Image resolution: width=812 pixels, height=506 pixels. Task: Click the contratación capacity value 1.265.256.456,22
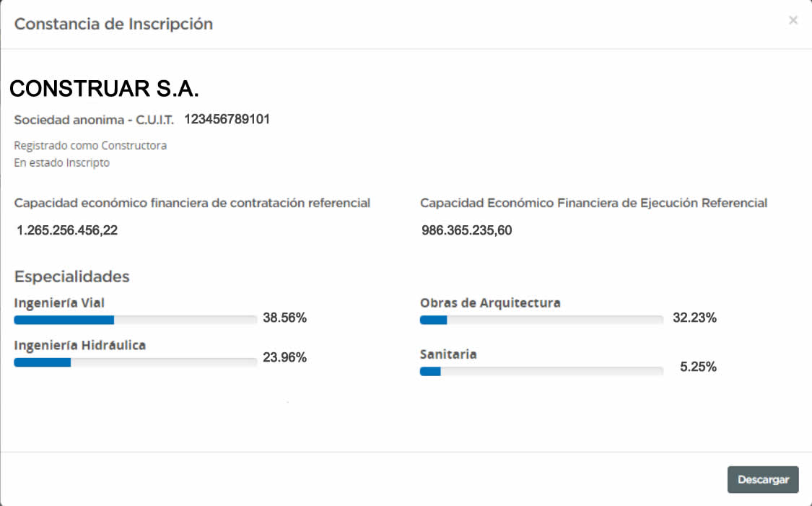[x=67, y=230]
